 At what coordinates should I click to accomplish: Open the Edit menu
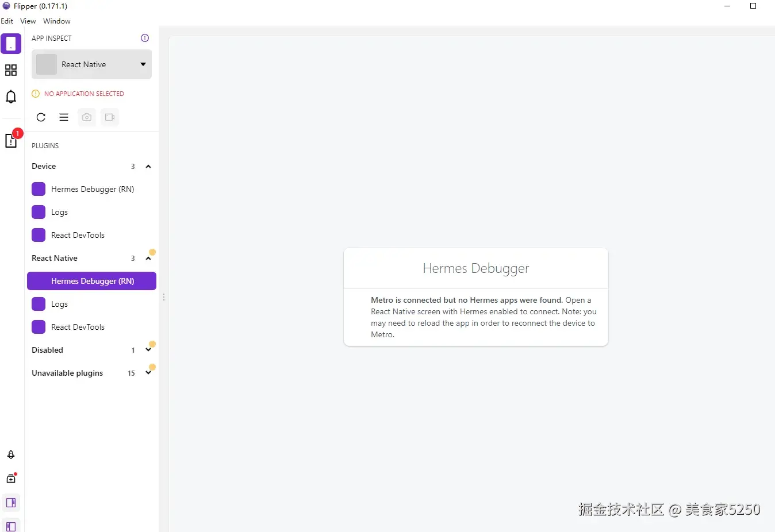[7, 21]
